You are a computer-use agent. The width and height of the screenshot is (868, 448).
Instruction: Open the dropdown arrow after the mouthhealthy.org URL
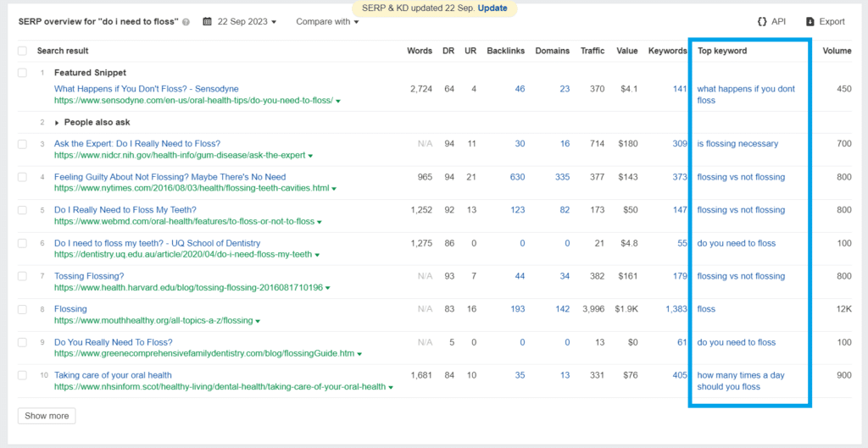[258, 321]
